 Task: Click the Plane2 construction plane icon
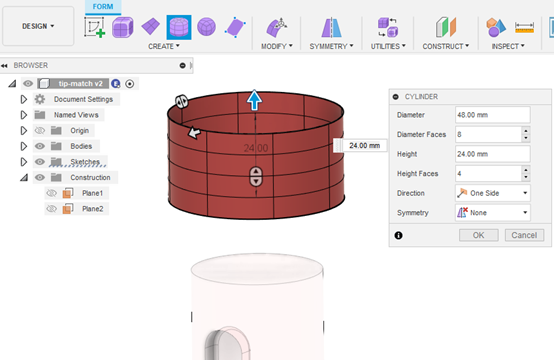tap(67, 209)
